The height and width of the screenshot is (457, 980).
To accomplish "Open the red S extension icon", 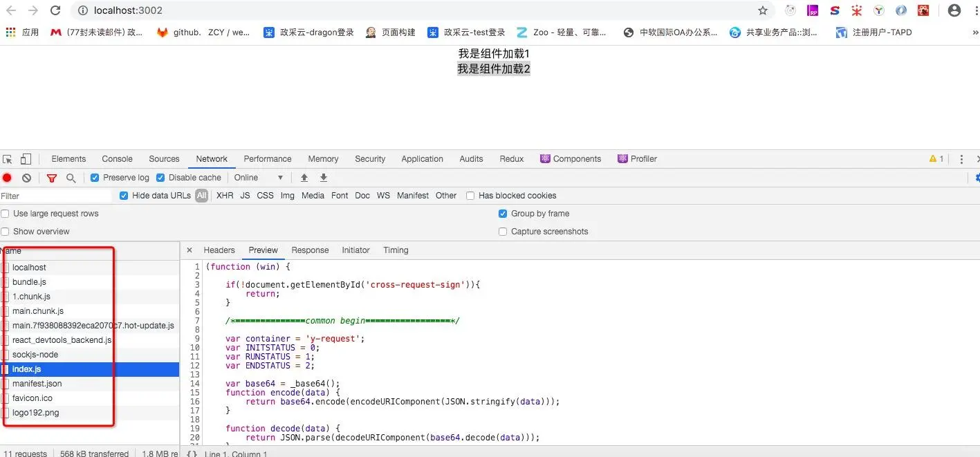I will click(835, 10).
